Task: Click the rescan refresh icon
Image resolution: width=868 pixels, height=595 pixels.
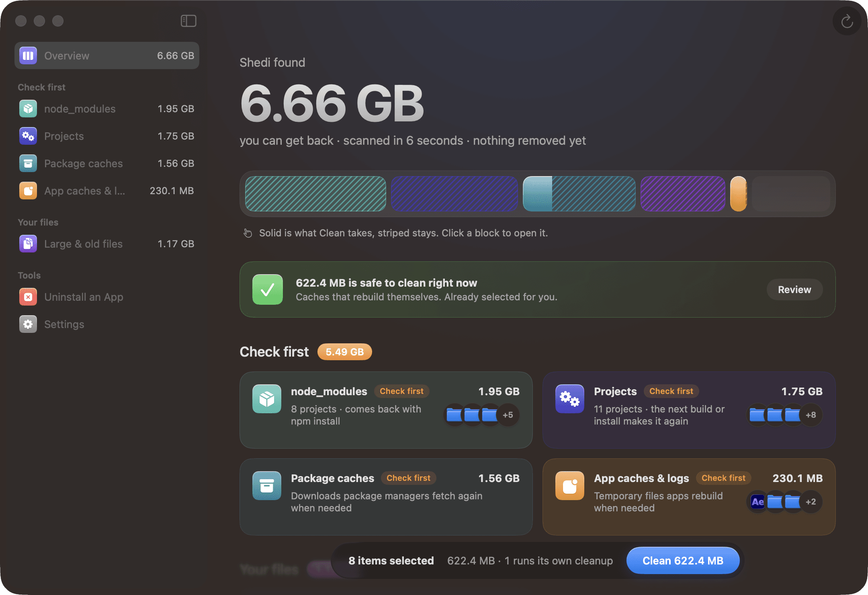Action: click(847, 21)
